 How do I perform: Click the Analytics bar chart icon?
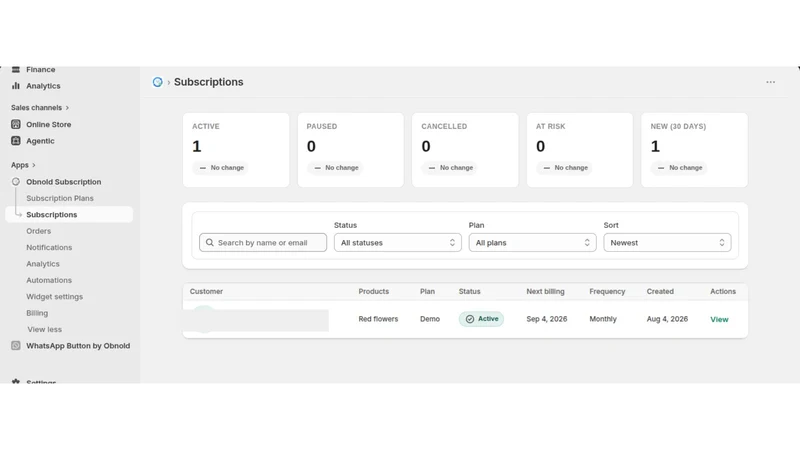click(16, 86)
